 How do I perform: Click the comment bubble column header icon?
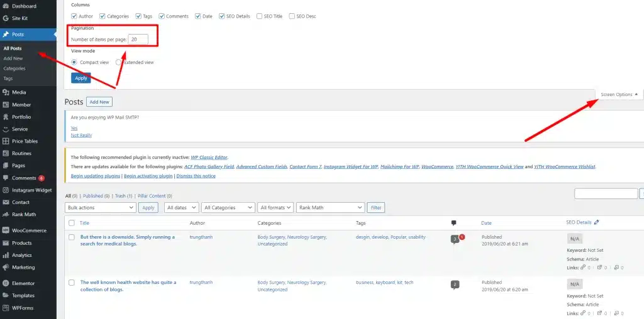point(453,223)
